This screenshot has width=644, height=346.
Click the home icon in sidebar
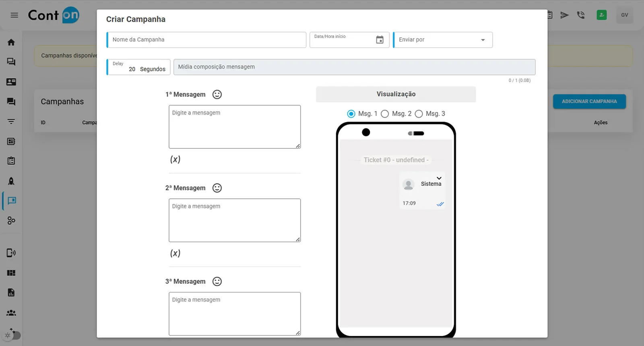click(x=11, y=42)
